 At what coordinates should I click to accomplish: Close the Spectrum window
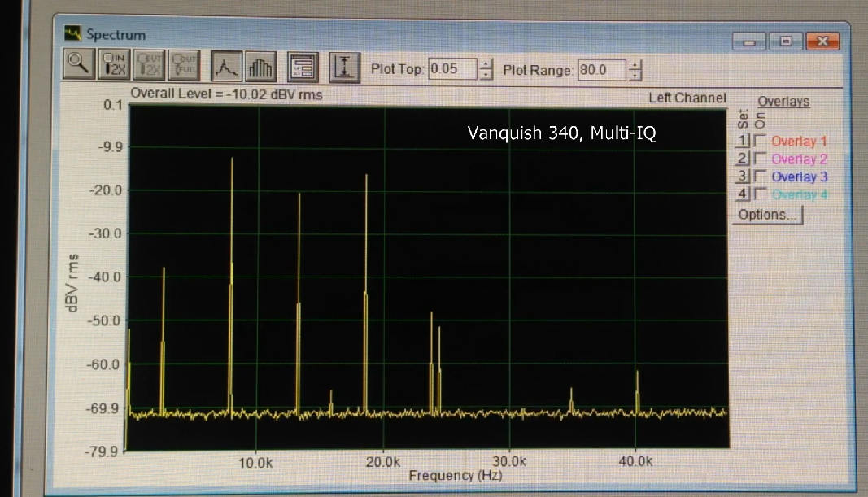(x=822, y=41)
